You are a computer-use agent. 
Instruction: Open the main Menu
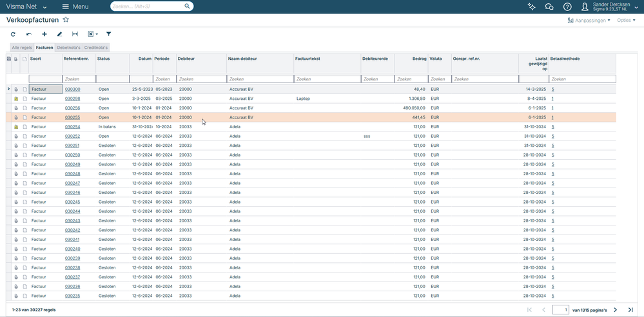click(75, 6)
